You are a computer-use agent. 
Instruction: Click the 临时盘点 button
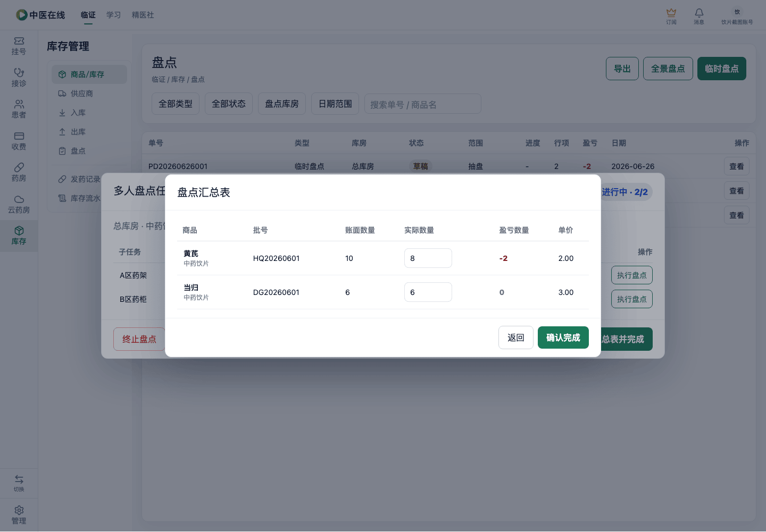click(722, 69)
